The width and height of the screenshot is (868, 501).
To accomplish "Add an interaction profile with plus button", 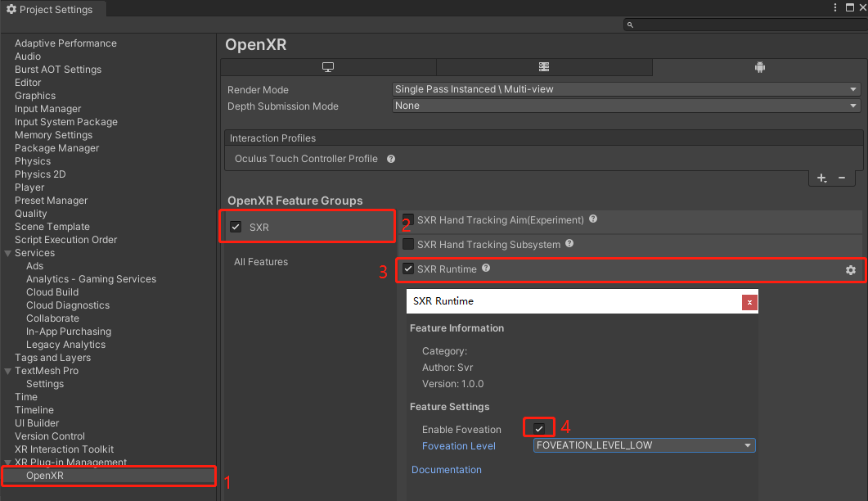I will 821,178.
